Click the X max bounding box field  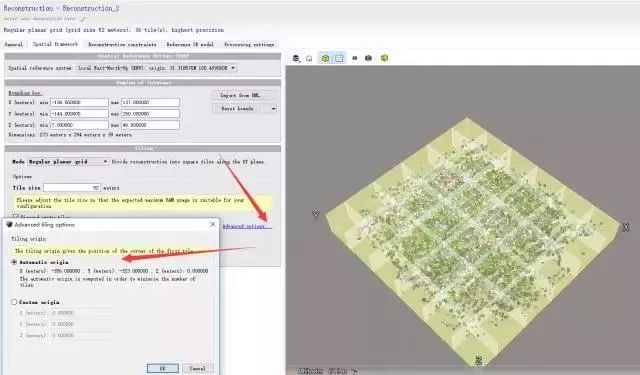tap(150, 102)
